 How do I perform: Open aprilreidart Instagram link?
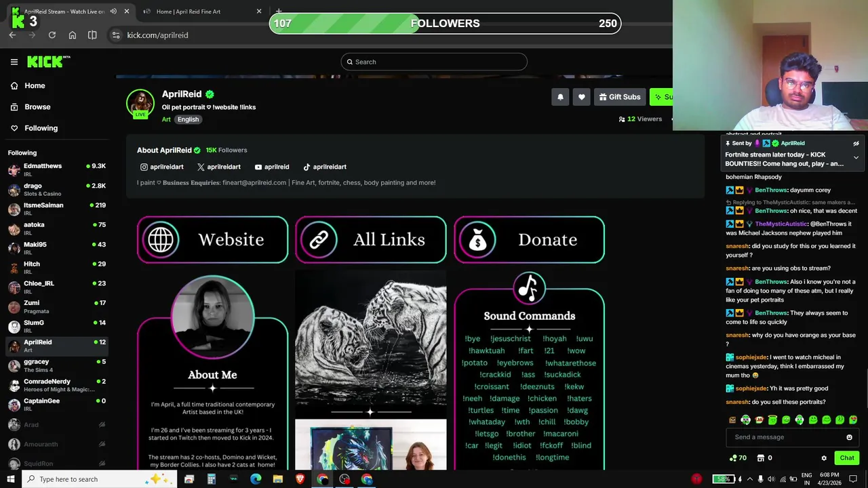(161, 167)
